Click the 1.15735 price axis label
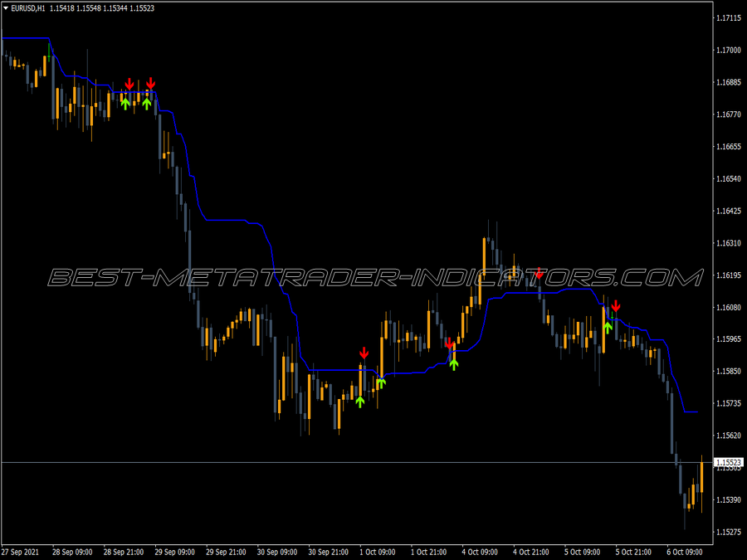Viewport: 747px width, 560px height. 729,403
